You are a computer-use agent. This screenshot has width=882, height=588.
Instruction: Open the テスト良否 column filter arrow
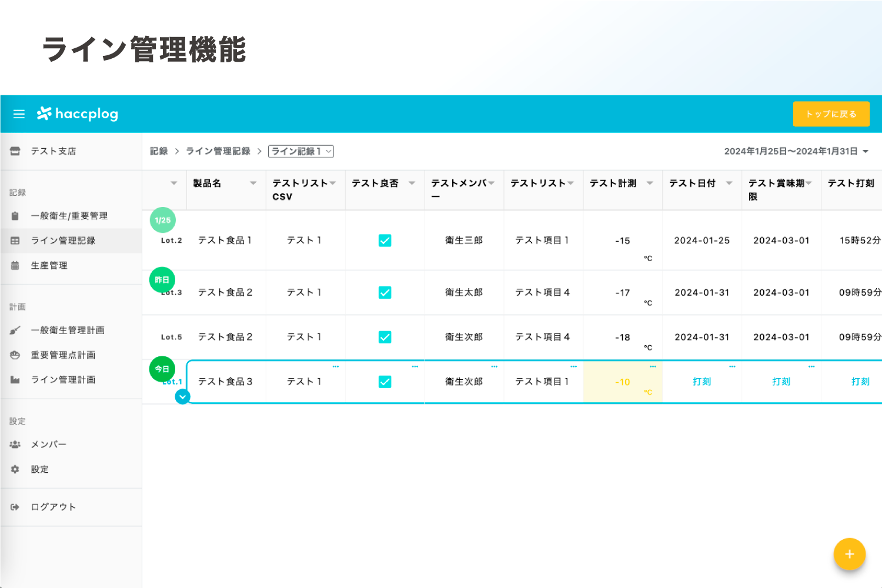coord(412,183)
